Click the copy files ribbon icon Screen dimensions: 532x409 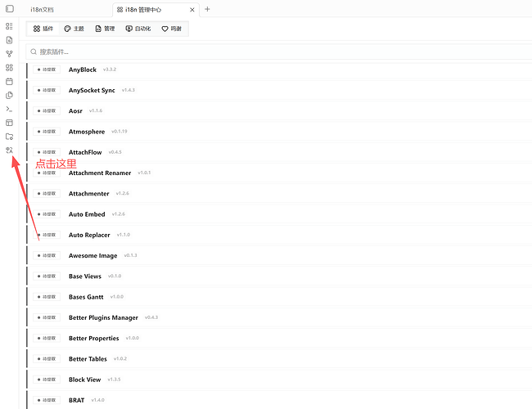tap(9, 96)
